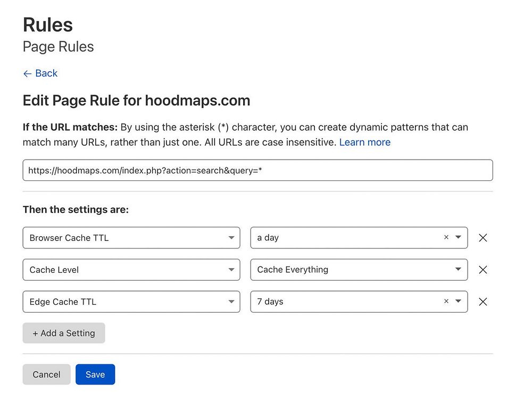The height and width of the screenshot is (409, 532).
Task: Click the caret arrow on '7 days' dropdown
Action: 458,302
